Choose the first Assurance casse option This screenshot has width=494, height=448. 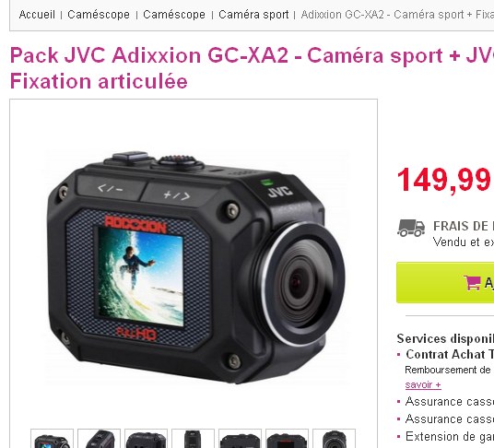pos(450,401)
